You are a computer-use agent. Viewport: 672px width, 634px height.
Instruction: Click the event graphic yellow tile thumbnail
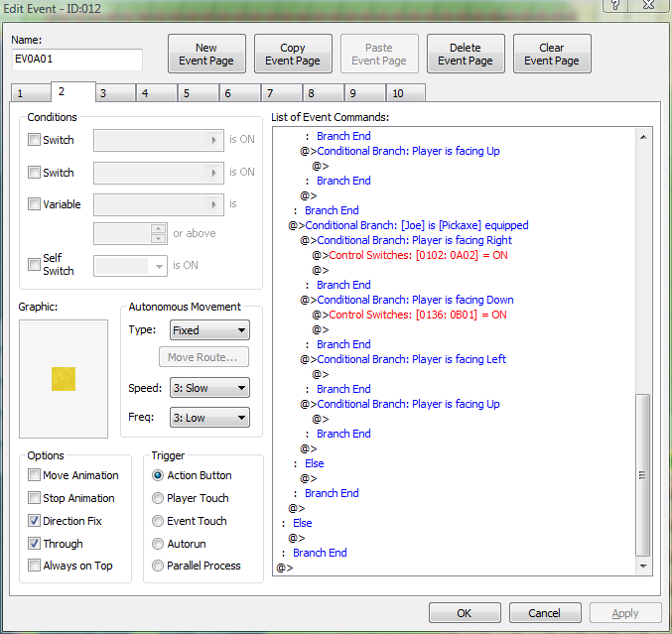(64, 379)
